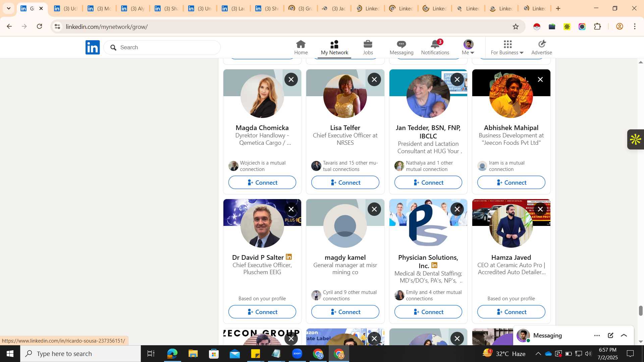Check Notifications bell
This screenshot has width=644, height=362.
point(435,47)
